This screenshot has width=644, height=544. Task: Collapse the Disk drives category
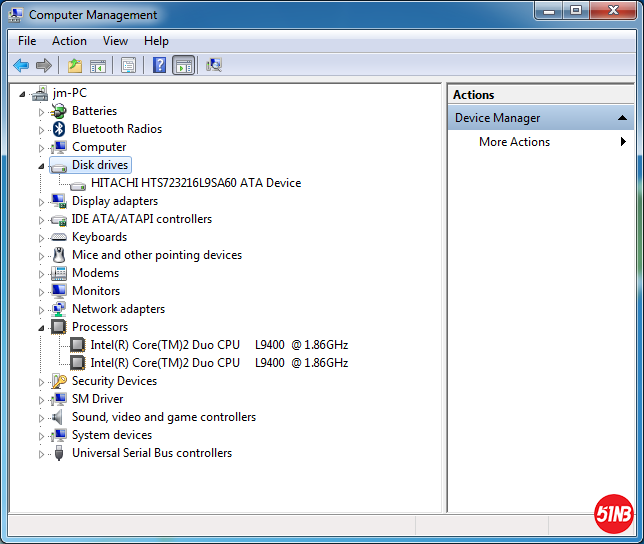pyautogui.click(x=42, y=166)
